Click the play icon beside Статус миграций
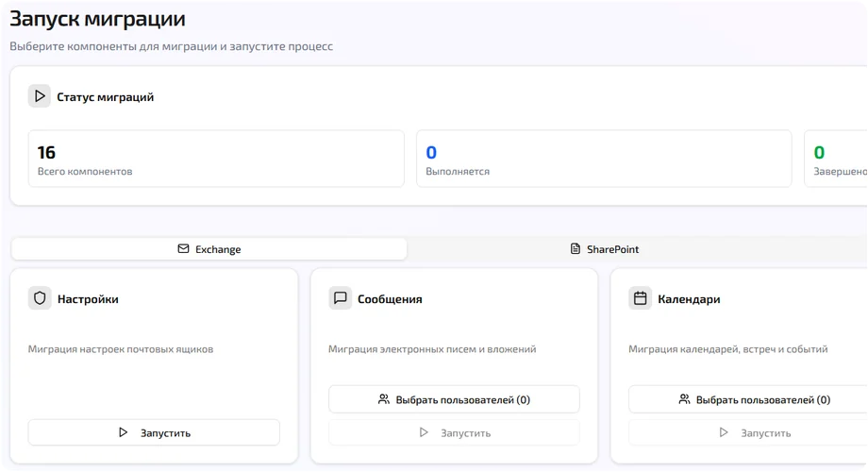 [x=40, y=96]
